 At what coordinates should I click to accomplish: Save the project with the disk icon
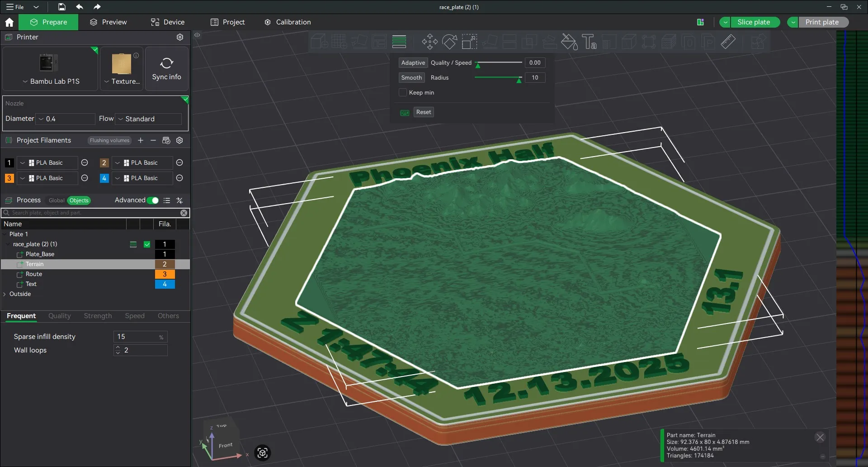point(62,7)
